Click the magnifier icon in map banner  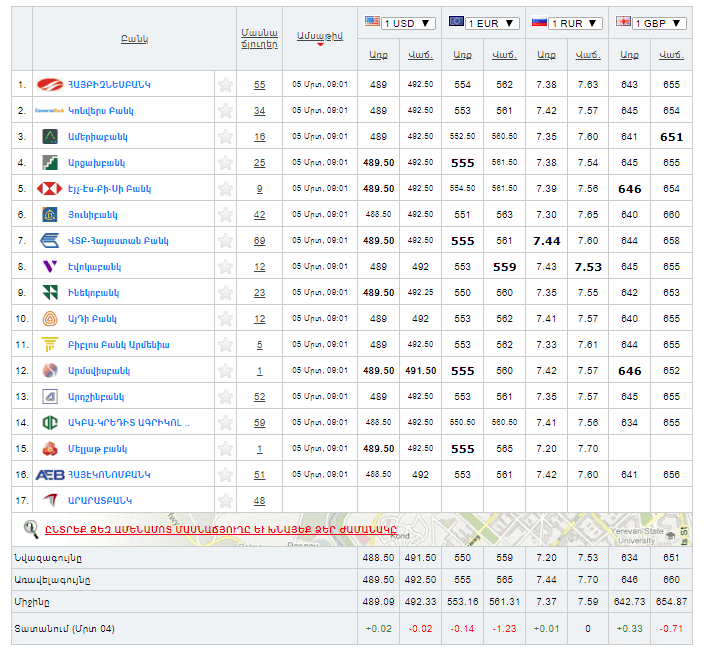31,529
